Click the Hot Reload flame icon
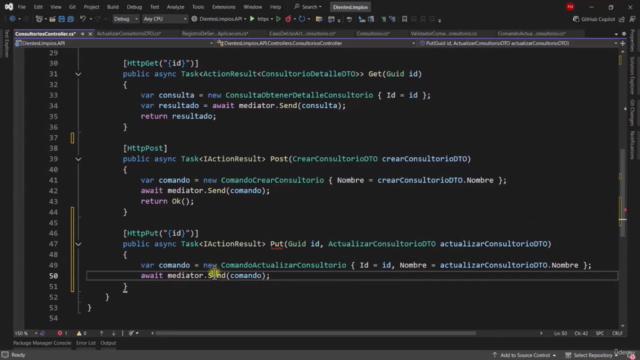Viewport: 640px width, 360px height. (288, 19)
